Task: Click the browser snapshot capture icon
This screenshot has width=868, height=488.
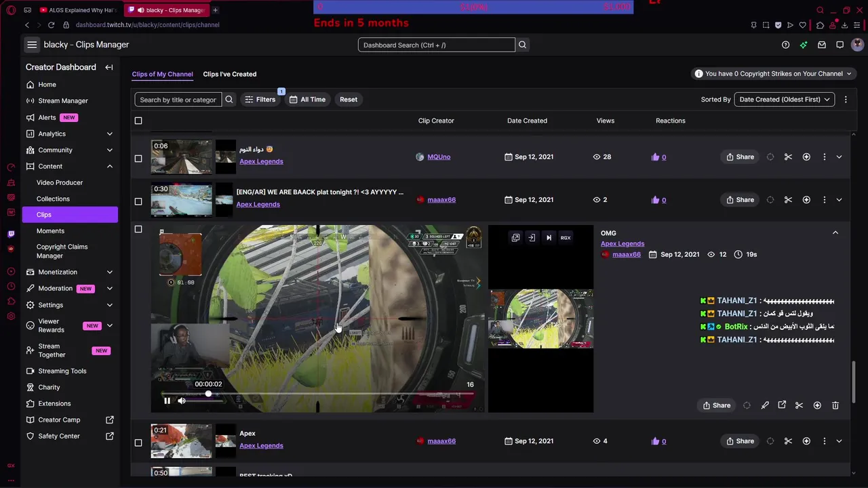Action: click(766, 25)
